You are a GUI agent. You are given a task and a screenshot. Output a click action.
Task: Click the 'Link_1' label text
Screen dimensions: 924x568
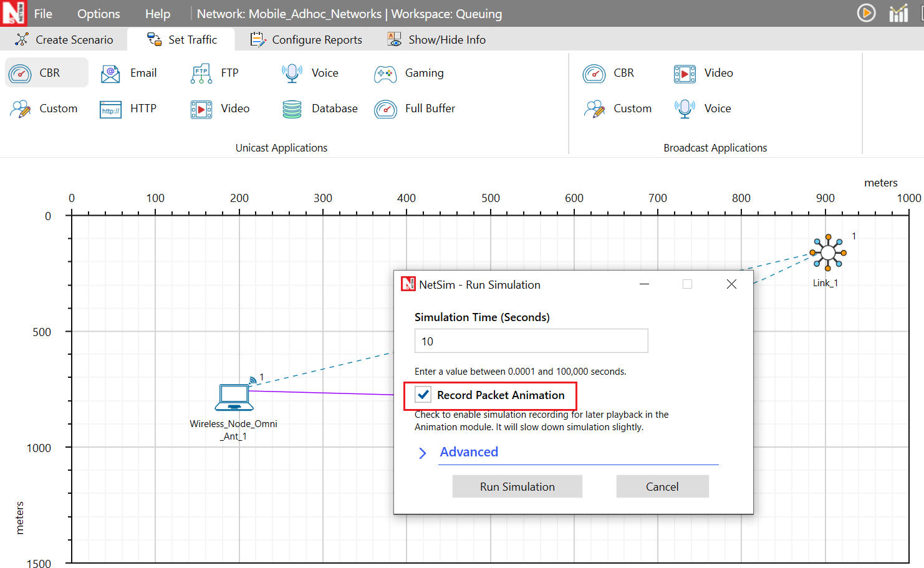point(825,283)
